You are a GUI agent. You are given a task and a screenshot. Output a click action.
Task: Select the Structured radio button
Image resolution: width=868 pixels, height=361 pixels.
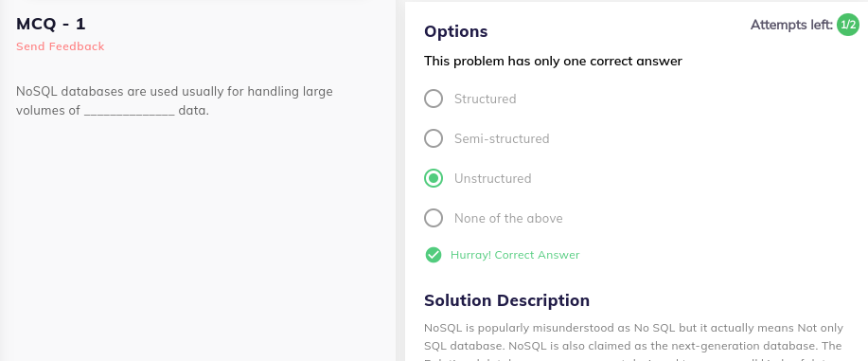click(434, 99)
